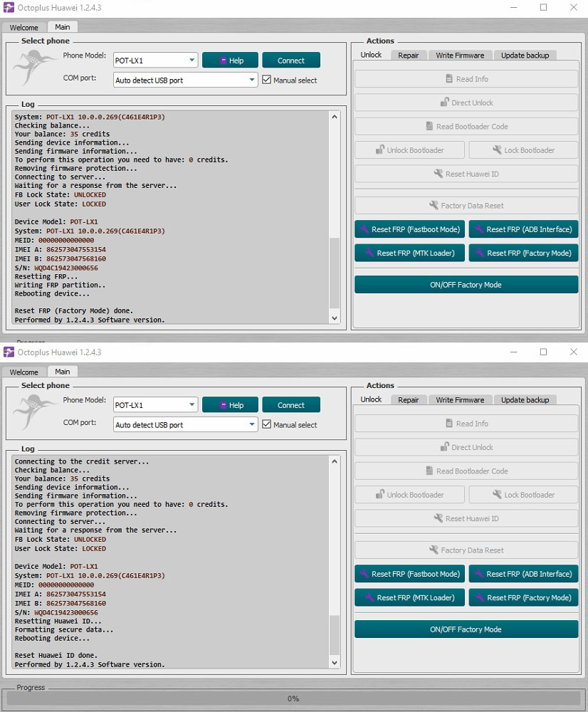Click Reset FRP (Fastboot Mode) in bottom window
Image resolution: width=588 pixels, height=712 pixels.
point(409,574)
